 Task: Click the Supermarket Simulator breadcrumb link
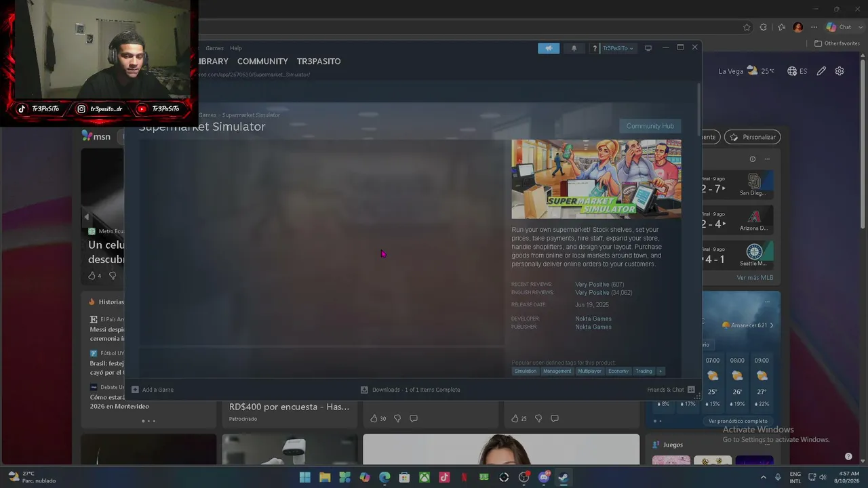[251, 115]
